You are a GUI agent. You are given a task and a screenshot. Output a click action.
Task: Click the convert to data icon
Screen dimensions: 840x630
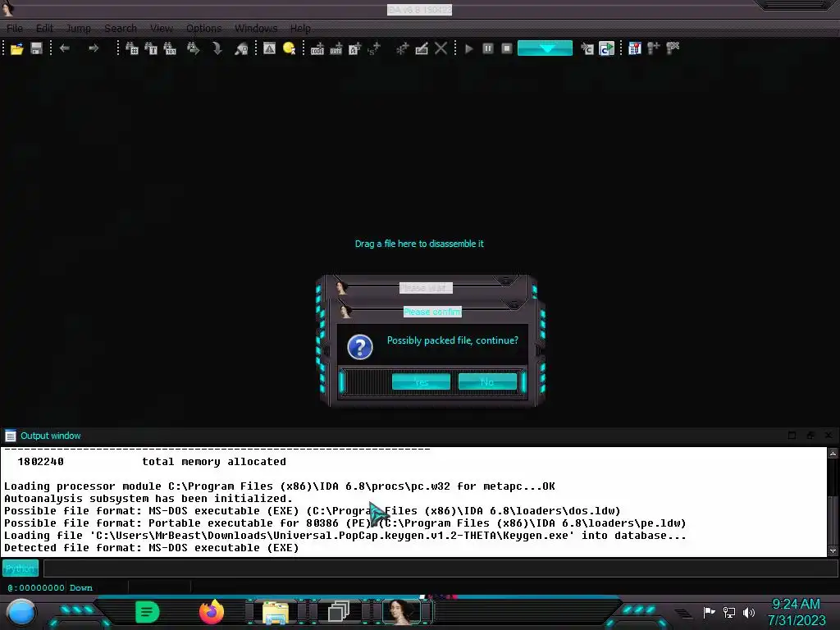(336, 48)
